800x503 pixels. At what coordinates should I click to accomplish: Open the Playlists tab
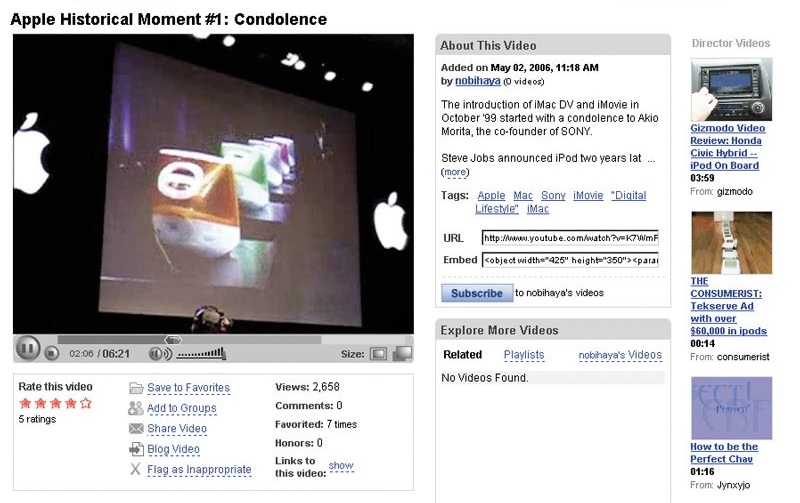(x=524, y=355)
